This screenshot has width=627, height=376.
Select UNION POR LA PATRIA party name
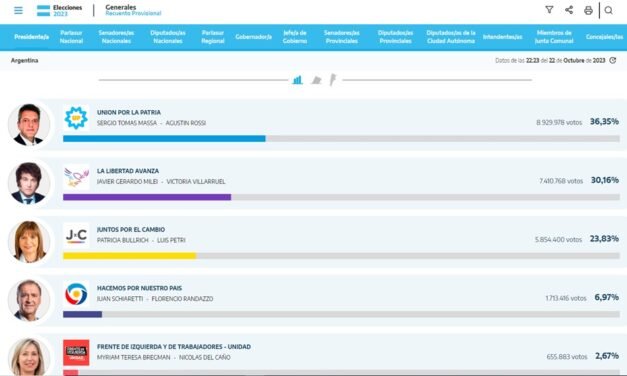[x=129, y=112]
